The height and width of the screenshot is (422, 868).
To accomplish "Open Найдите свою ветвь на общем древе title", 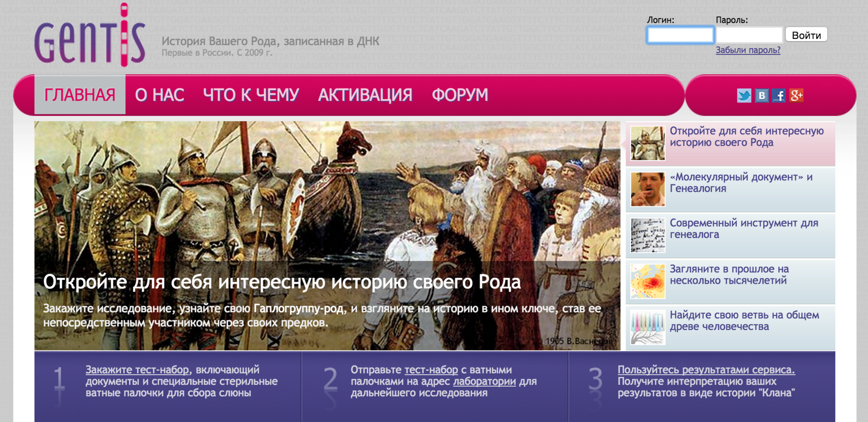I will click(745, 321).
